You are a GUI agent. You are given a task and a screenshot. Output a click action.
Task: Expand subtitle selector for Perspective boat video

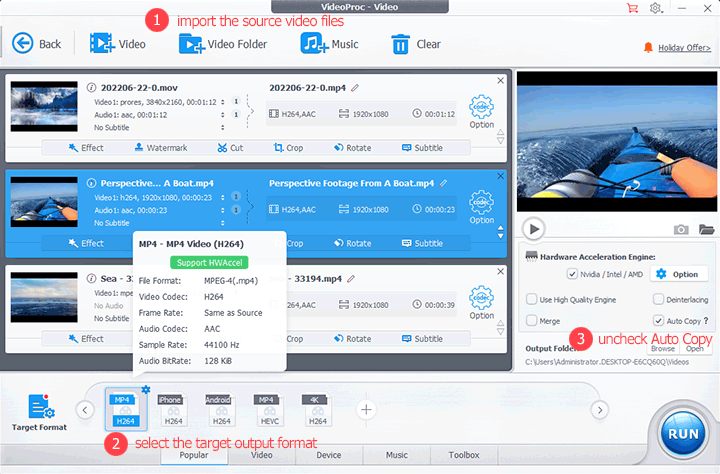pyautogui.click(x=223, y=223)
